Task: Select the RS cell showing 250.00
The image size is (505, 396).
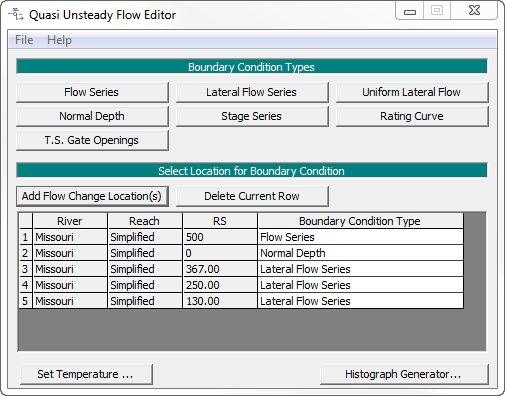Action: pos(220,285)
